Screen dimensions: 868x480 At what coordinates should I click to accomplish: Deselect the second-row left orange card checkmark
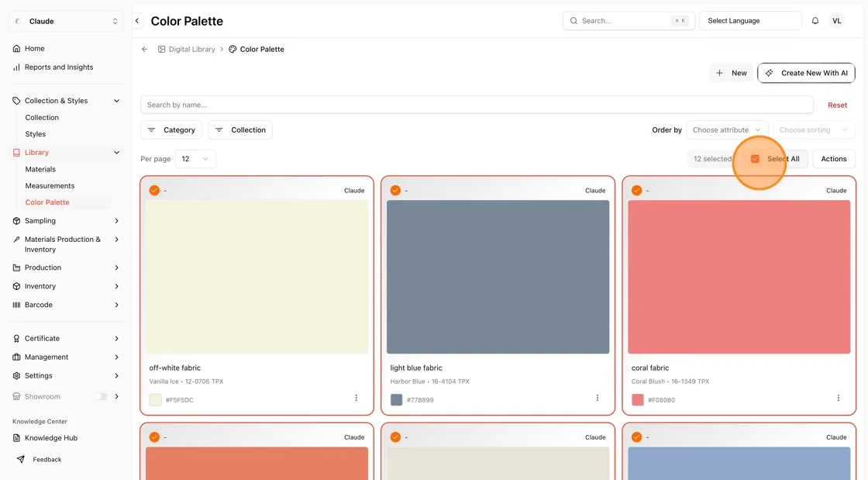tap(154, 437)
